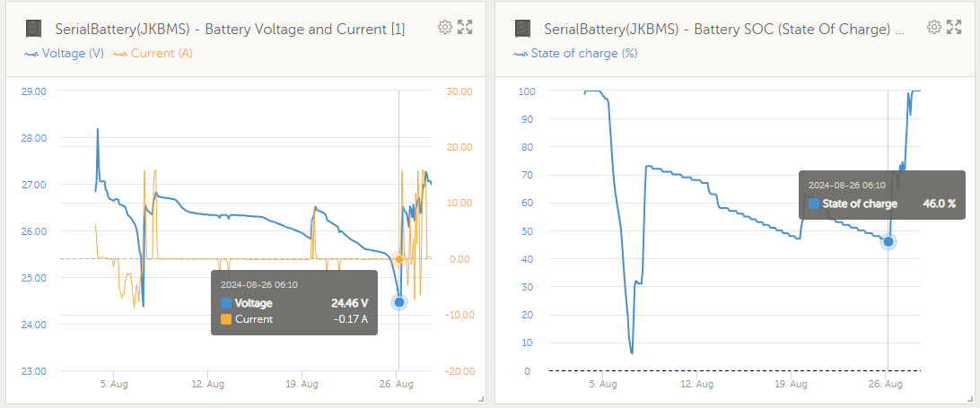
Task: Click state of charge marker at 46.0 %
Action: pos(888,241)
